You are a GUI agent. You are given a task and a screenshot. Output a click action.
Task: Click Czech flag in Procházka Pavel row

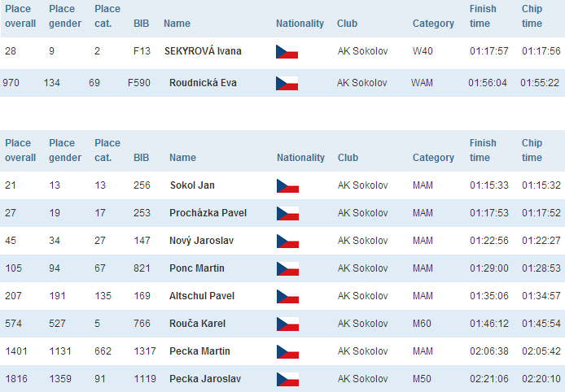click(x=287, y=213)
